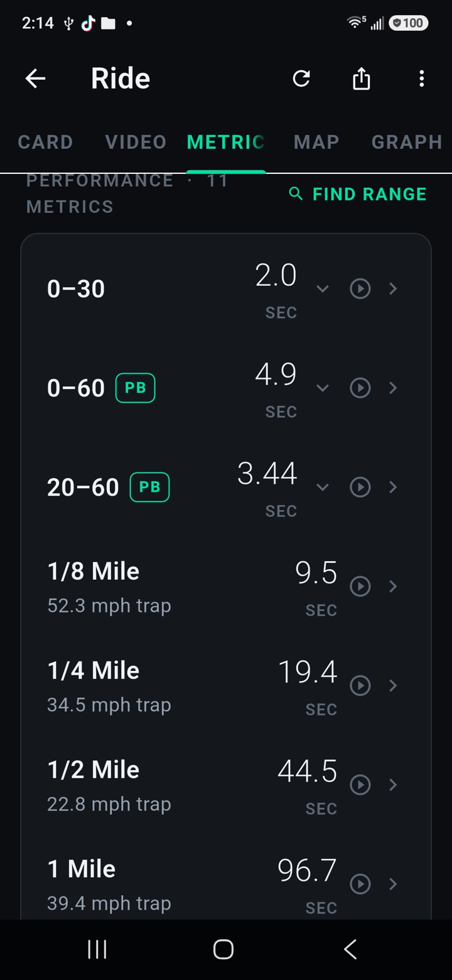452x980 pixels.
Task: Play the 0–60 metric replay
Action: (360, 388)
